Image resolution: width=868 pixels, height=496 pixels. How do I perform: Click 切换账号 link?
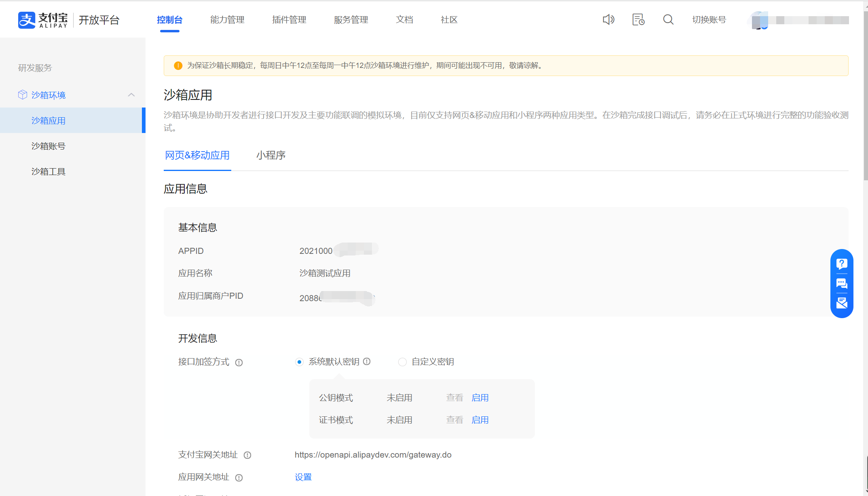click(x=709, y=20)
